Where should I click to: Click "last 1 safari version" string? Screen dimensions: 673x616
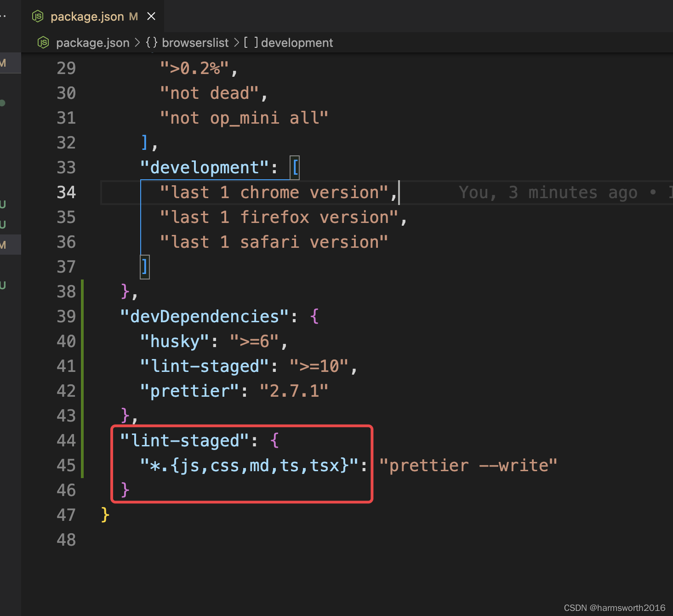tap(274, 242)
